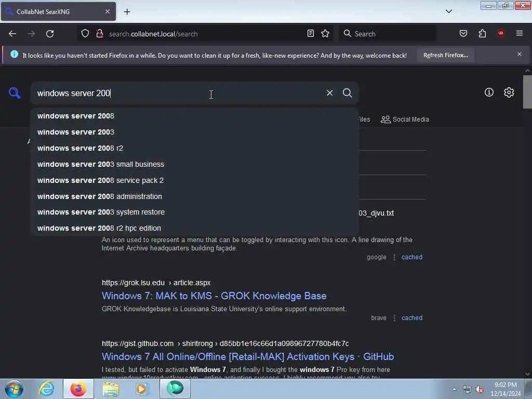532x399 pixels.
Task: Click Refresh Firefox button
Action: click(x=445, y=55)
